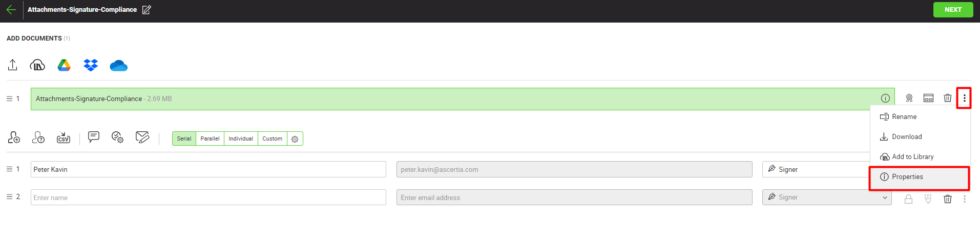Screen dimensions: 980x237
Task: Click the add recipient icon
Action: click(x=14, y=137)
